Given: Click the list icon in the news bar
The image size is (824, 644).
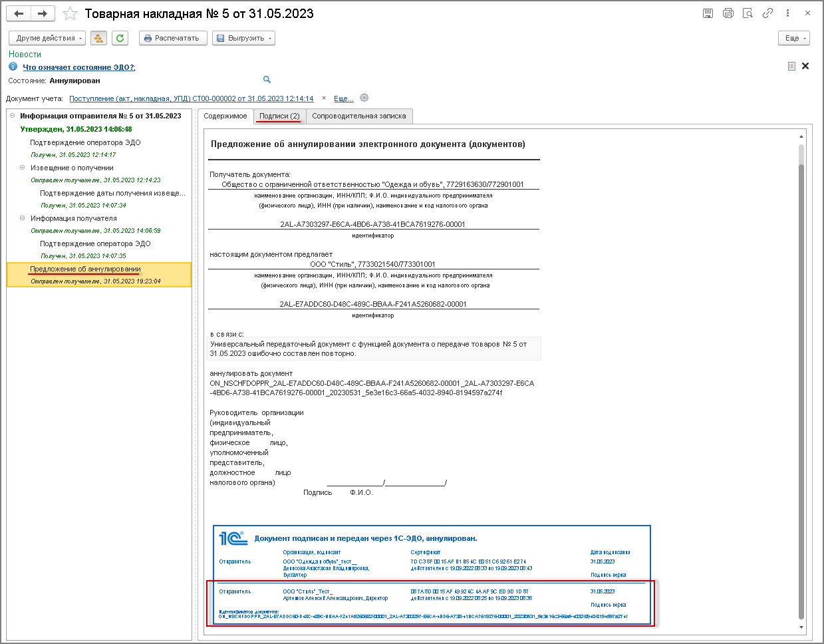Looking at the screenshot, I should tap(791, 66).
